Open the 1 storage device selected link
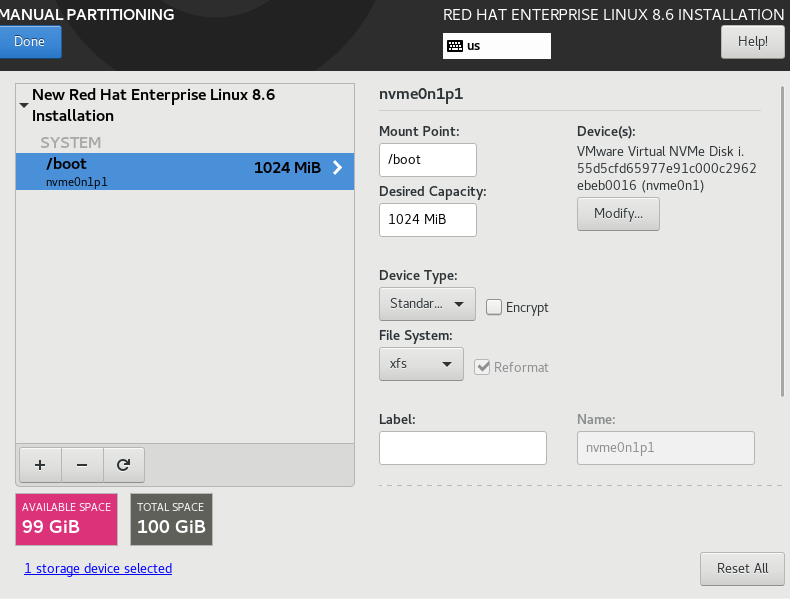The height and width of the screenshot is (599, 790). tap(98, 568)
